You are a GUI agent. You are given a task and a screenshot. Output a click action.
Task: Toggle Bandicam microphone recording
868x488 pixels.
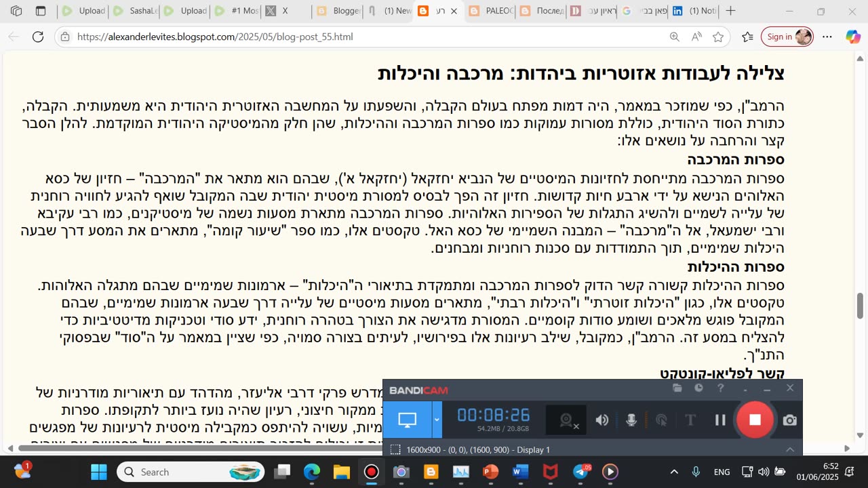(631, 420)
